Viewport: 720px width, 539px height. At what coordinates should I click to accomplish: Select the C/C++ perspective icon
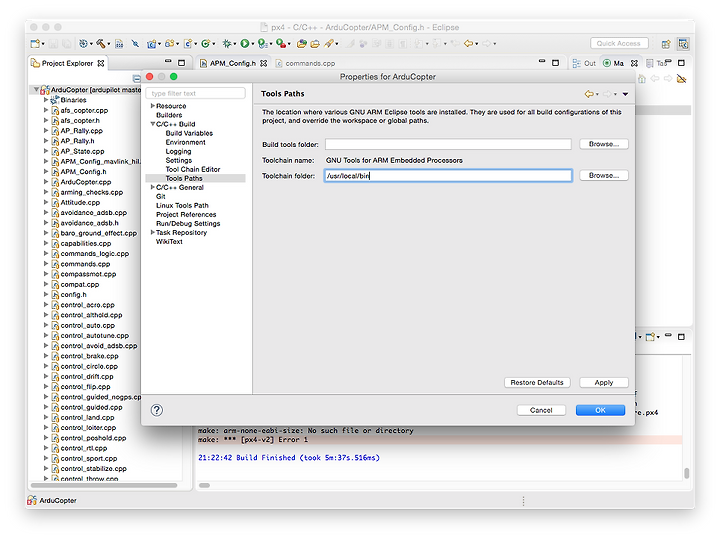[683, 44]
